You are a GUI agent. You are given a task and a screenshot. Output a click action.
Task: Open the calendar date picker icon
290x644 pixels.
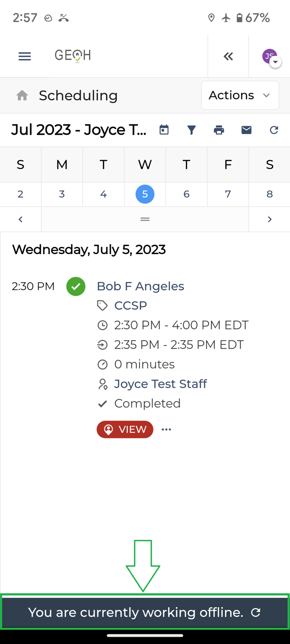[164, 130]
